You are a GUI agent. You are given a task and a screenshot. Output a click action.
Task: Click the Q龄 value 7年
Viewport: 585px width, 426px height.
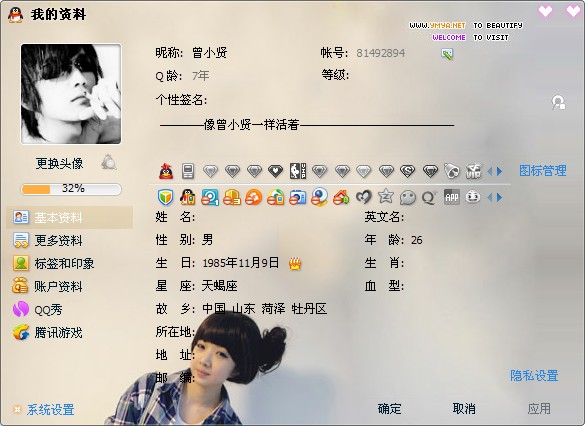click(200, 76)
